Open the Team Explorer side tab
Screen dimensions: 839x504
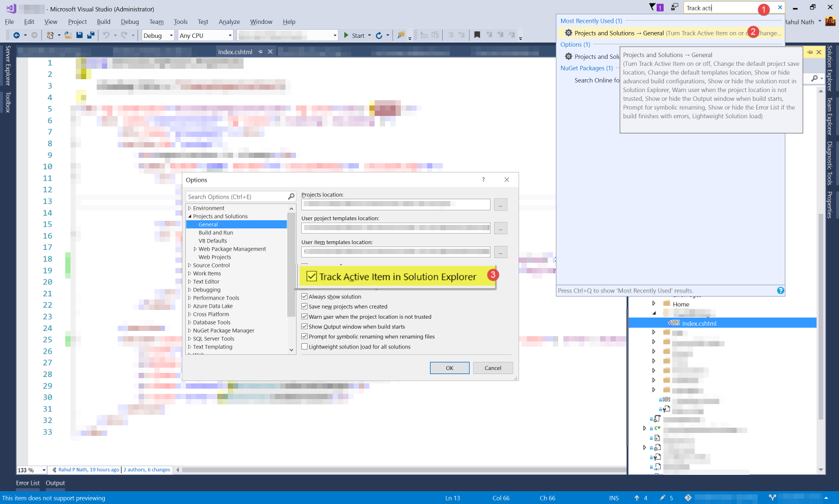click(x=830, y=117)
